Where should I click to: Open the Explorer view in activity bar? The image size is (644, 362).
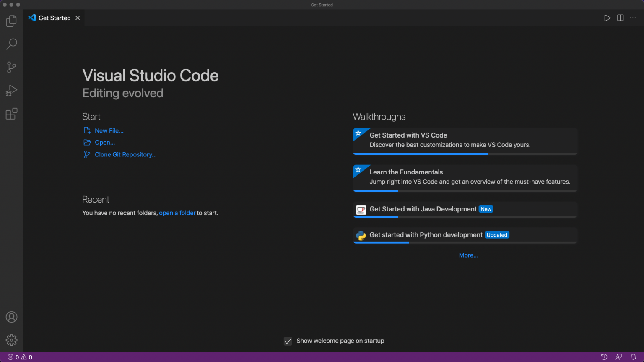coord(11,21)
